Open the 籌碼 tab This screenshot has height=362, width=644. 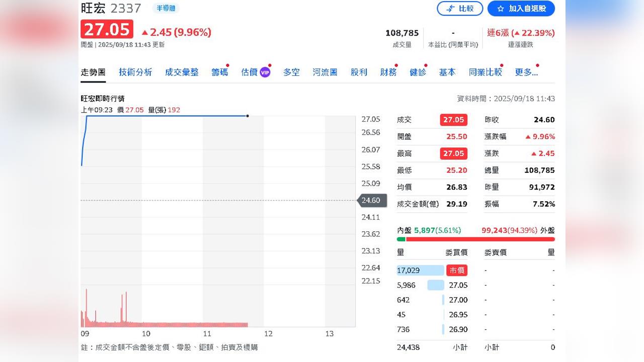[220, 72]
